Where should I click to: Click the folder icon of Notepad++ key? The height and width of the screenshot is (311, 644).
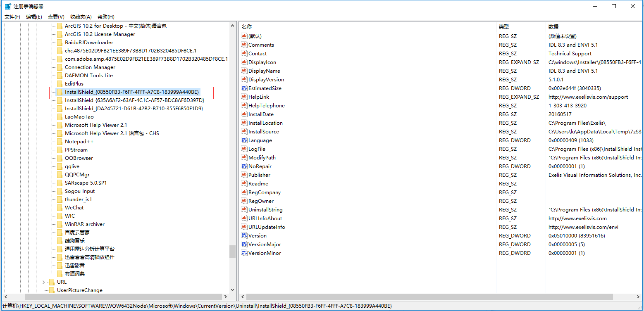coord(60,142)
